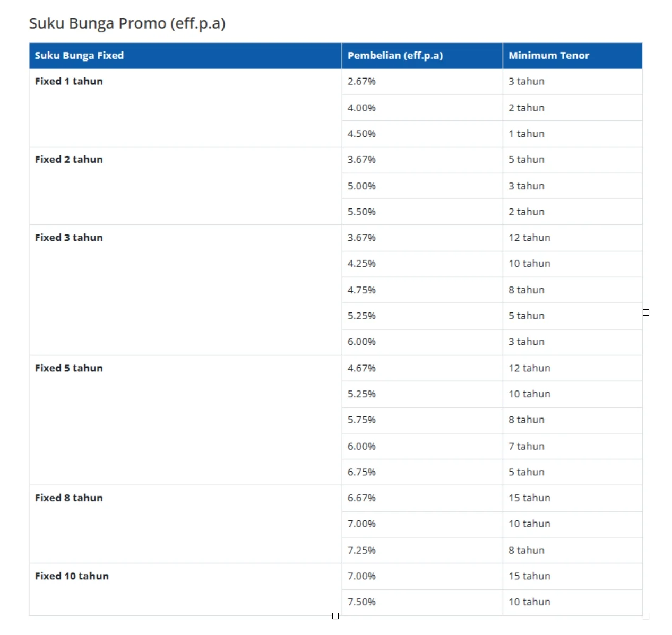Viewport: 672px width, 635px height.
Task: Select the 'Fixed 5 tahun' row label
Action: [x=69, y=368]
